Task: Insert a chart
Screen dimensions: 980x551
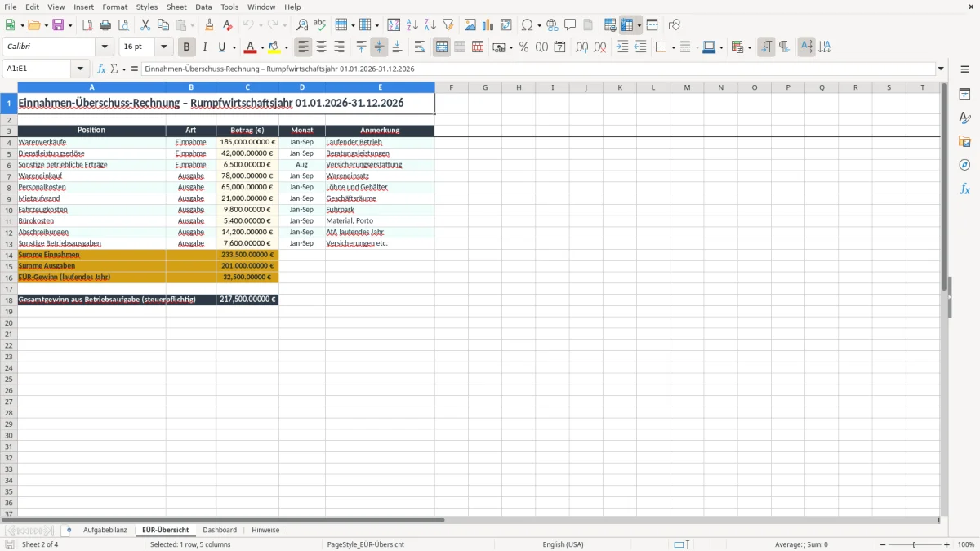Action: click(x=488, y=25)
